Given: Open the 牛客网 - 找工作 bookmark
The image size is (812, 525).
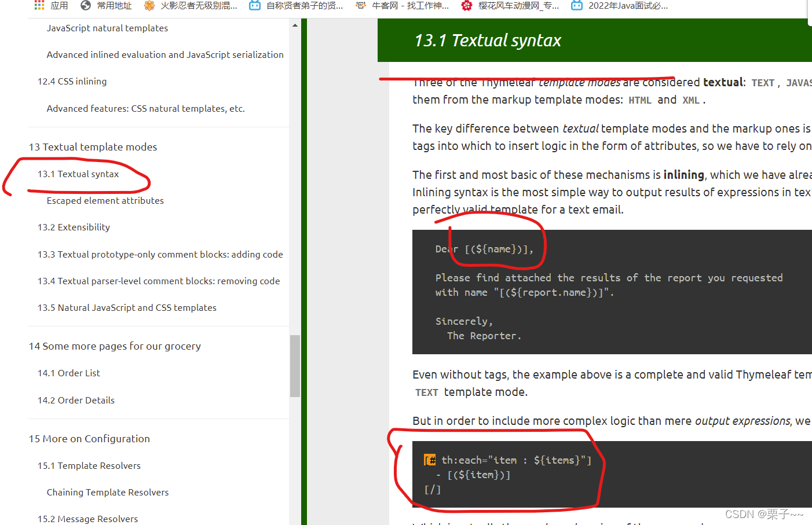Looking at the screenshot, I should point(410,5).
